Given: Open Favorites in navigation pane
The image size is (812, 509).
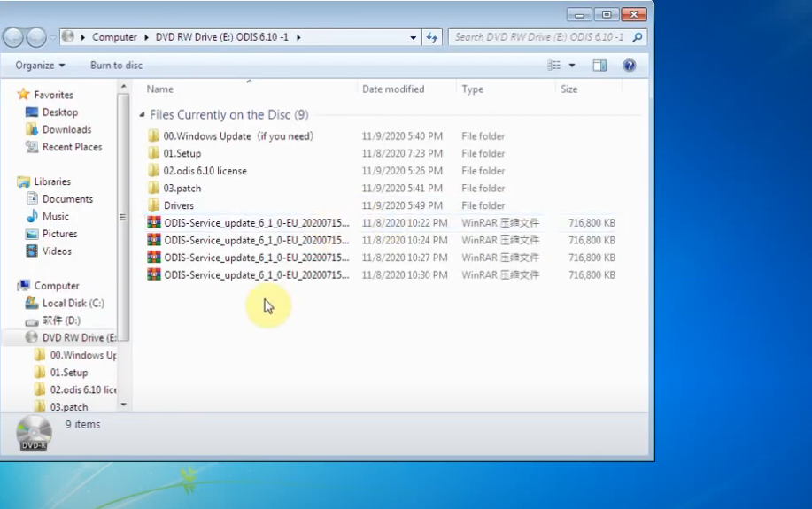Looking at the screenshot, I should coord(53,95).
